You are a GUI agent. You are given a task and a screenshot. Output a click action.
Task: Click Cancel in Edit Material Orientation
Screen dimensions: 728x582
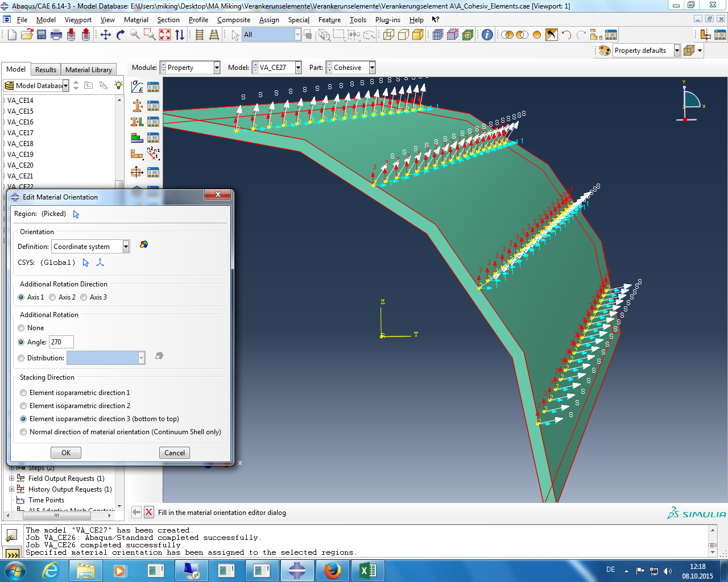point(175,453)
